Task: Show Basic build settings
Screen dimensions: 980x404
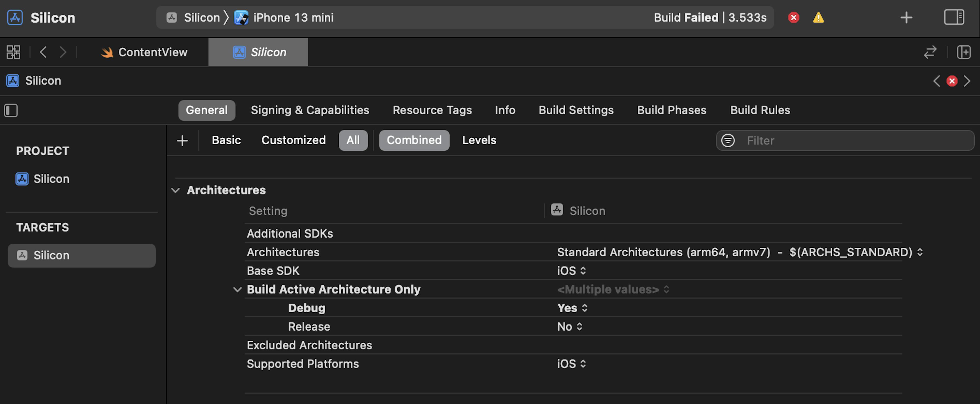Action: pos(226,140)
